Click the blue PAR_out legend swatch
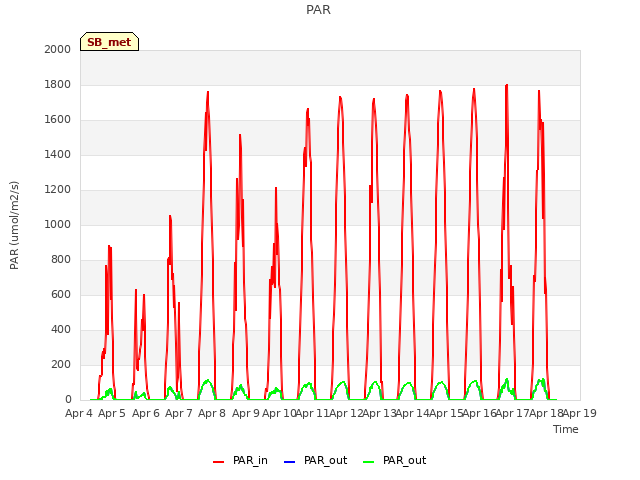 point(289,462)
